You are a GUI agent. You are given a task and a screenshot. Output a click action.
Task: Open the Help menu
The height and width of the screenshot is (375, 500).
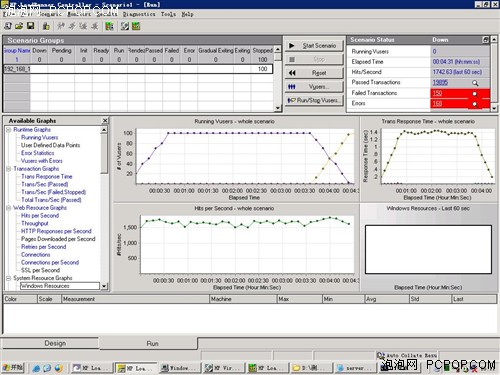(187, 14)
